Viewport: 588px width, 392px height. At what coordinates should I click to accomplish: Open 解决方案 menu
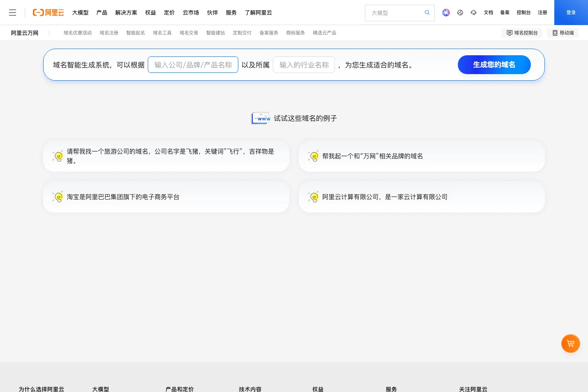tap(126, 13)
